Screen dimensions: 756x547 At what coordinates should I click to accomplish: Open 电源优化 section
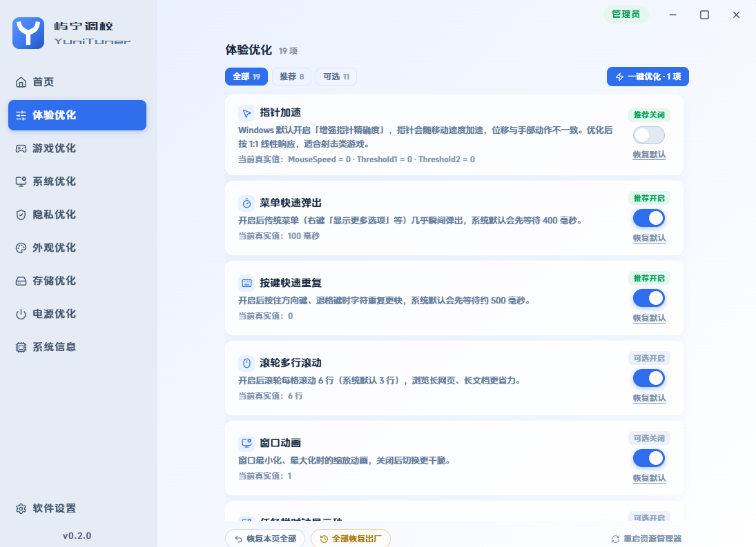[x=77, y=314]
